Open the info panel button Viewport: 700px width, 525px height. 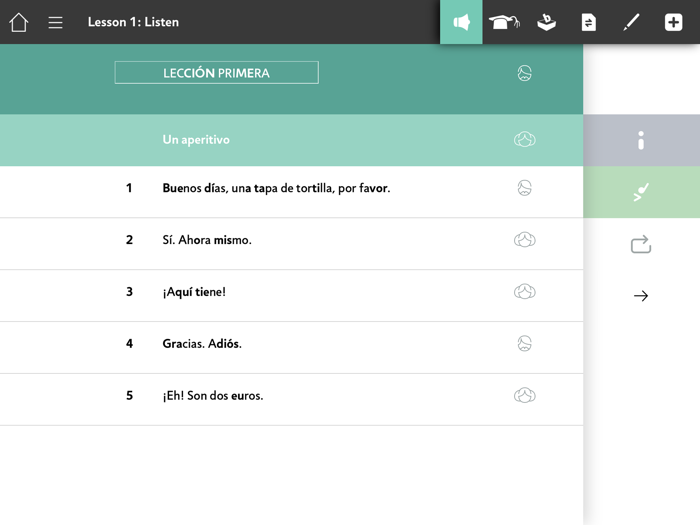[x=641, y=140]
